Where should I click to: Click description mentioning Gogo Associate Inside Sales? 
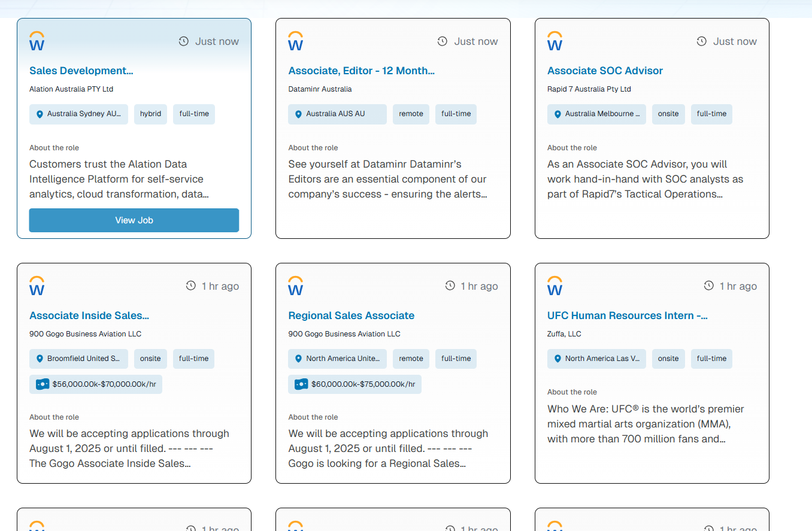click(x=129, y=448)
